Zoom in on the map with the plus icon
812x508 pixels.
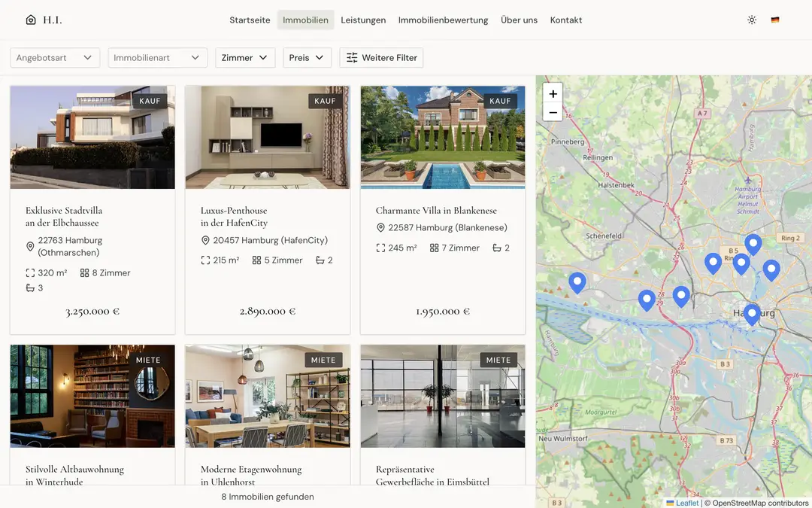[x=553, y=94]
